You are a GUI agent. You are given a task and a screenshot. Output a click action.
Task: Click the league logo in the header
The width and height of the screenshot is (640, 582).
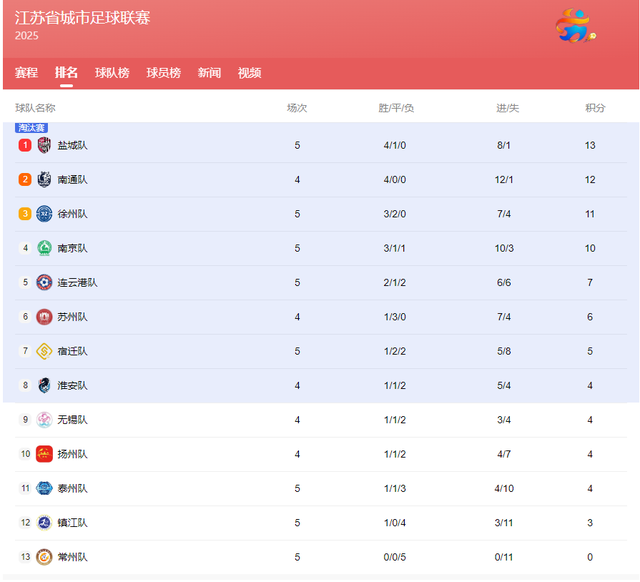pyautogui.click(x=576, y=26)
